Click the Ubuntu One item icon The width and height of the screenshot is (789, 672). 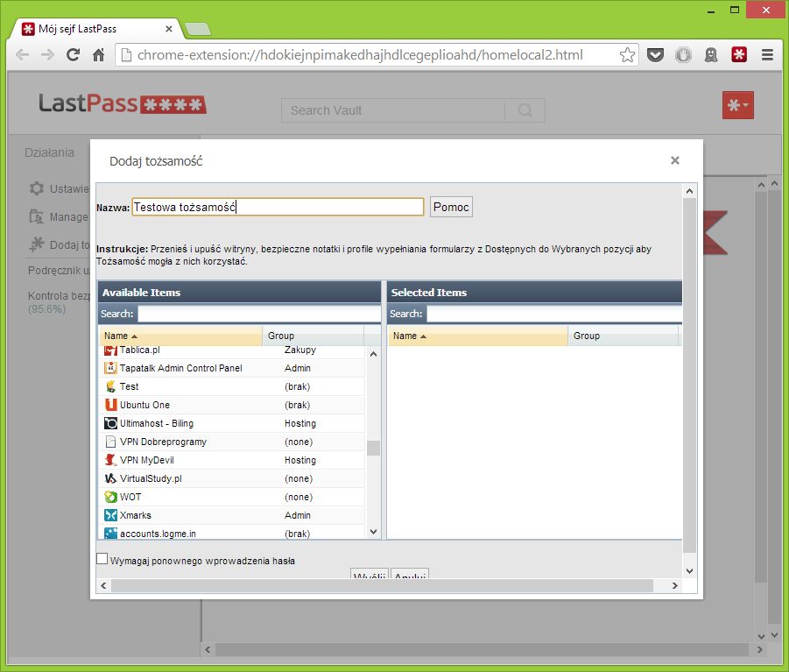tap(110, 405)
